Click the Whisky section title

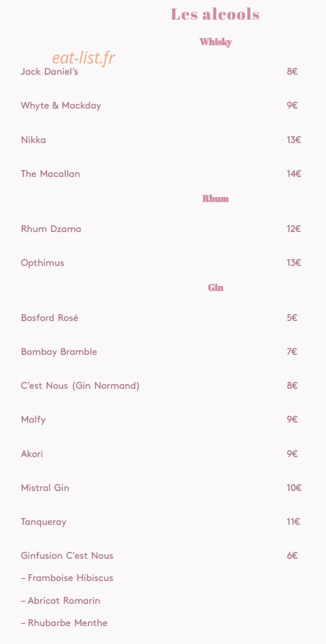[x=215, y=42]
